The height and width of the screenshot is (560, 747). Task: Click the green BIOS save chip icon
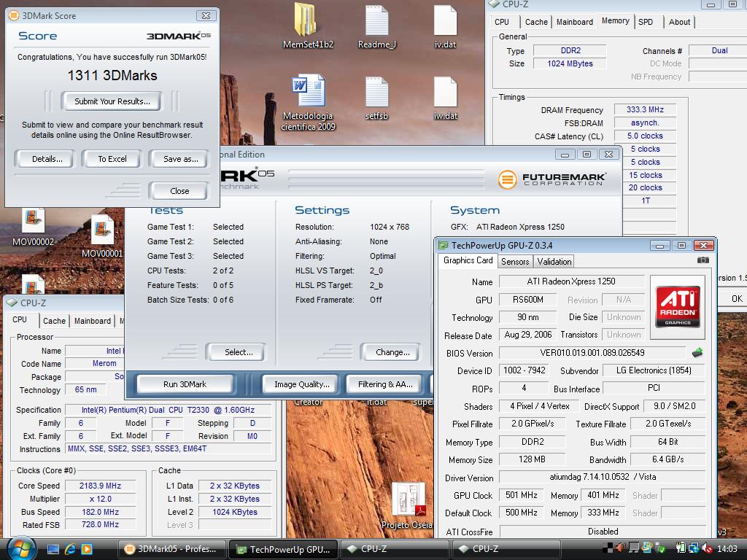pos(697,353)
